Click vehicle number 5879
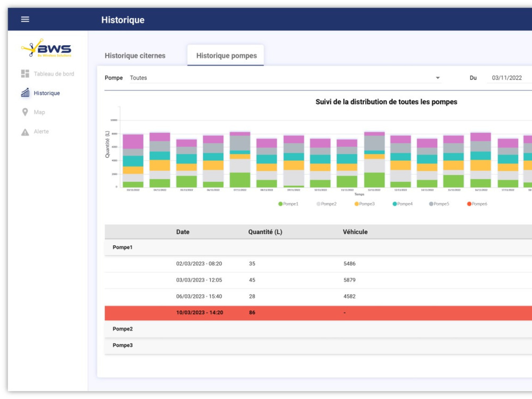The image size is (532, 399). [350, 280]
